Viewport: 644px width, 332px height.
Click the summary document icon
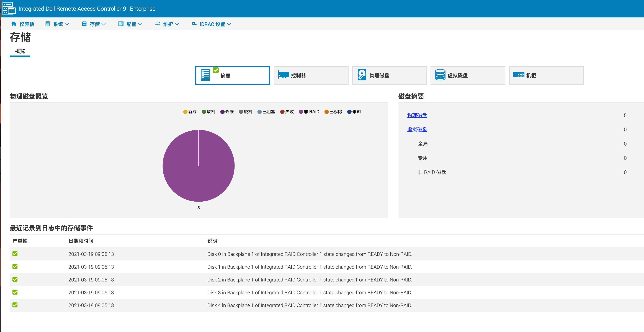click(x=205, y=75)
